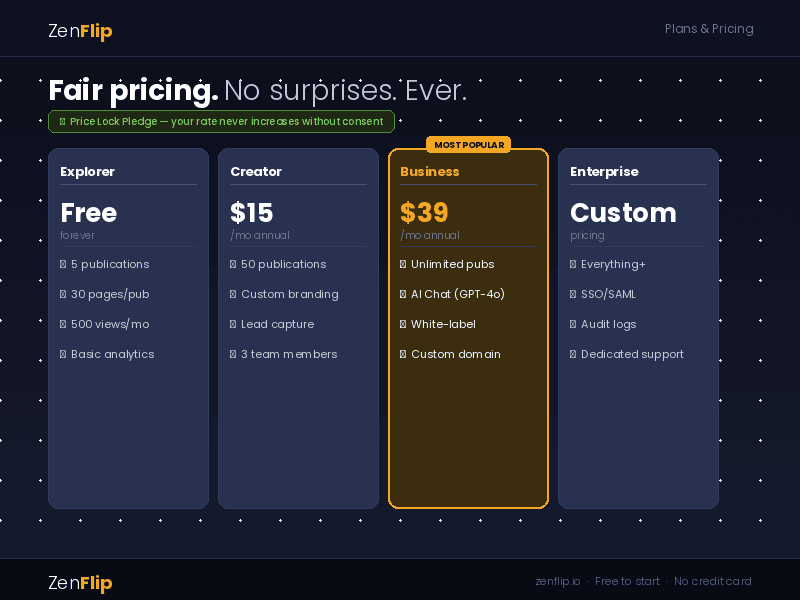
Task: Click the icon beside "Audit logs"
Action: (x=573, y=325)
